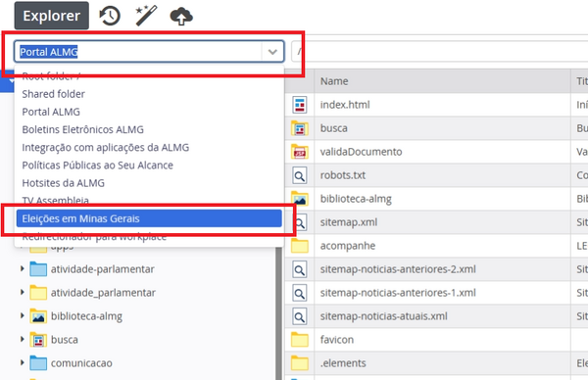
Task: Expand the comunicacao tree node
Action: point(23,362)
